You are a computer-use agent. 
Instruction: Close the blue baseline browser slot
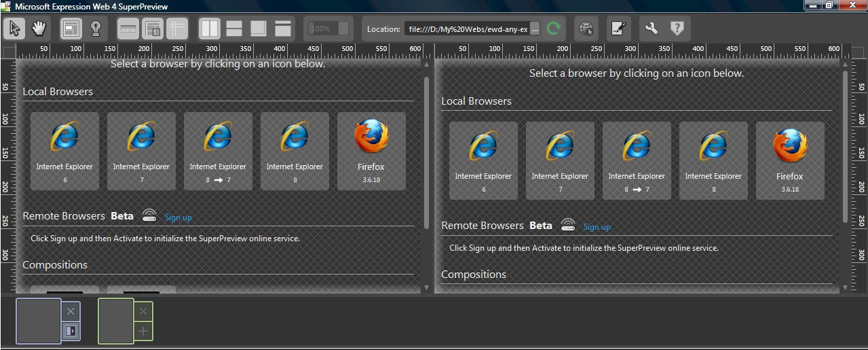(x=71, y=311)
